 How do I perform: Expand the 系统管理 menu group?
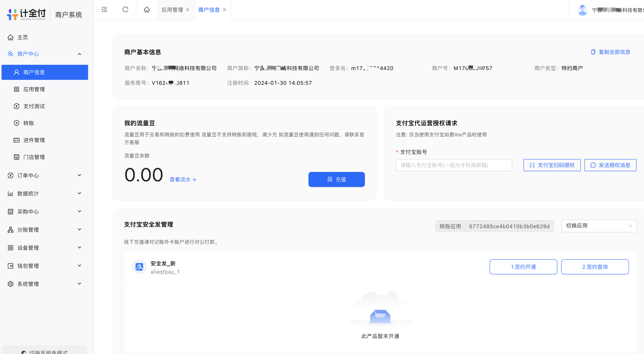point(45,284)
